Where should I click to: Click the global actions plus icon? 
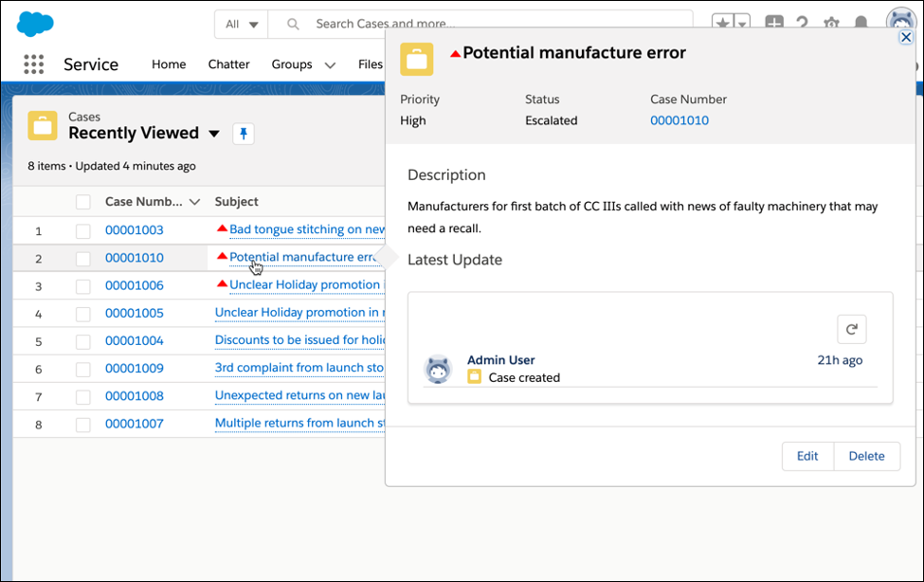click(773, 24)
